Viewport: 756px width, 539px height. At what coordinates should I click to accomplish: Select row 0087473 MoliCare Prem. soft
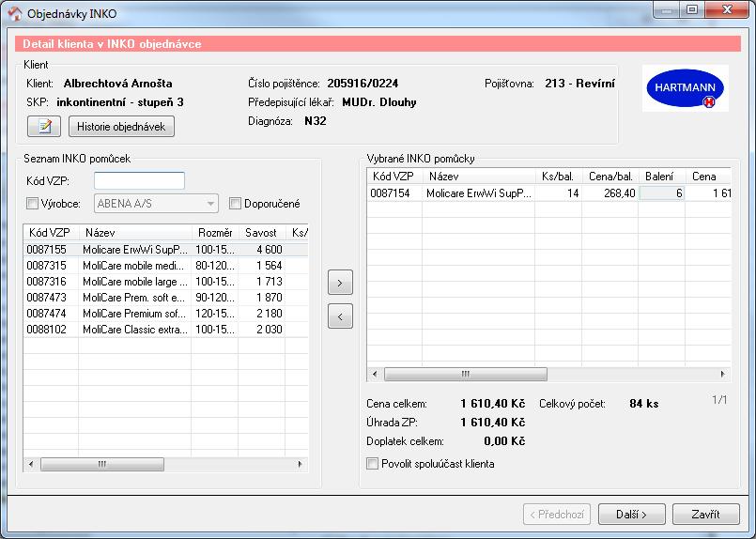[x=165, y=298]
